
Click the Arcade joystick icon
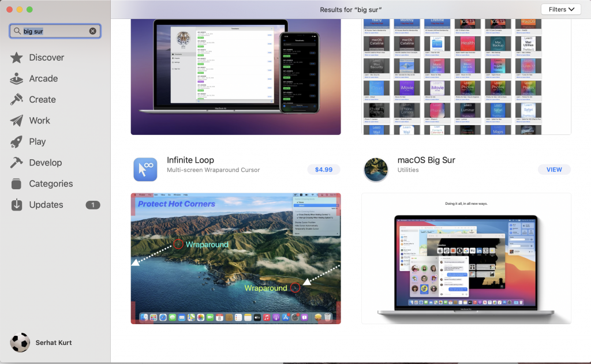(16, 78)
